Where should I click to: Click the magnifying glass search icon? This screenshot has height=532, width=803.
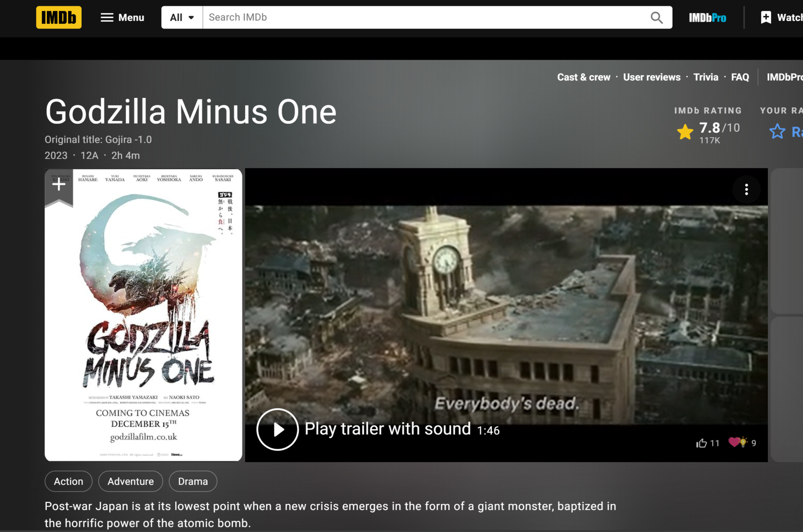click(656, 18)
